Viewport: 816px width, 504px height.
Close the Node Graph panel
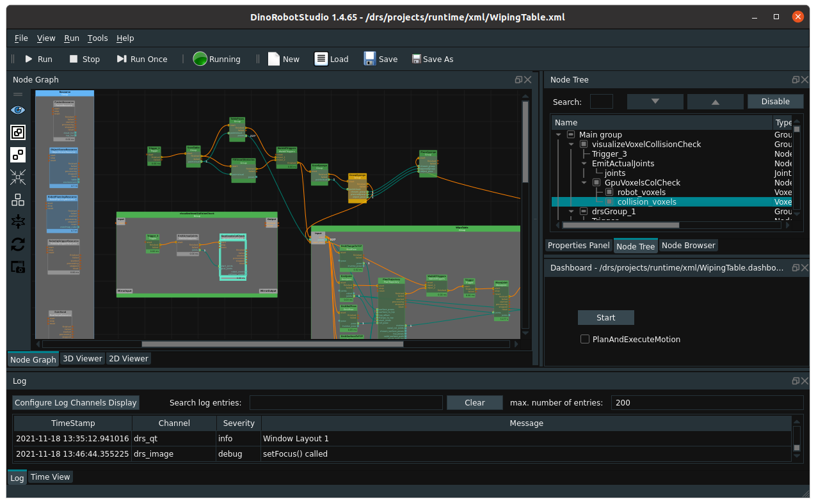coord(528,80)
